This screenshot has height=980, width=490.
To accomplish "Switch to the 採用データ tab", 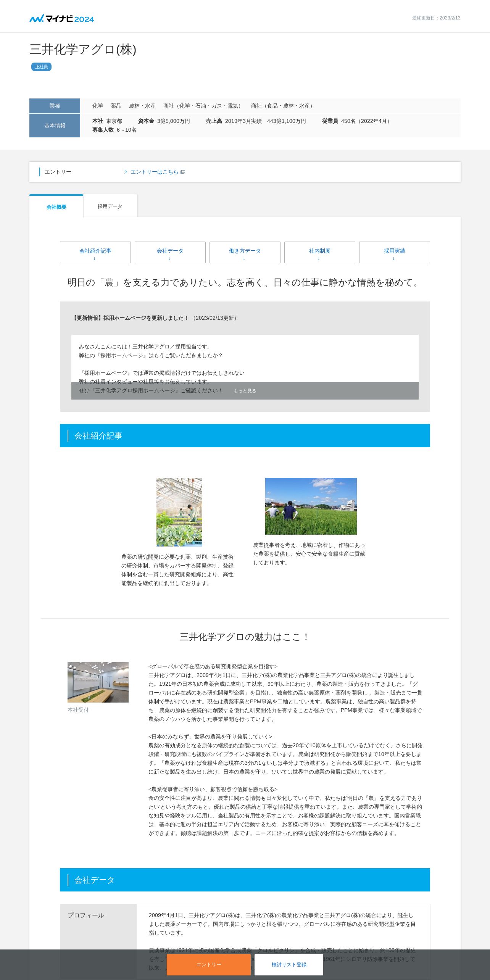I will coord(110,206).
